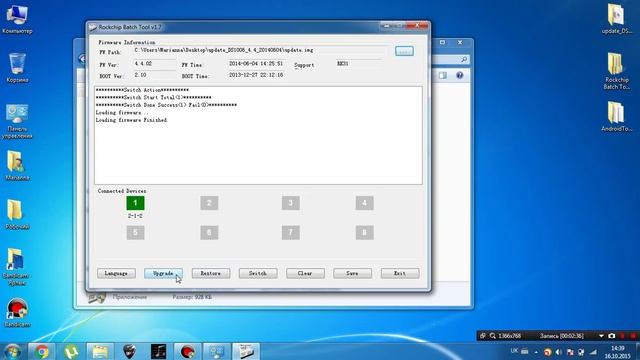Image resolution: width=640 pixels, height=360 pixels.
Task: Click the Bandicam magnifier resolution icon
Action: (x=493, y=336)
